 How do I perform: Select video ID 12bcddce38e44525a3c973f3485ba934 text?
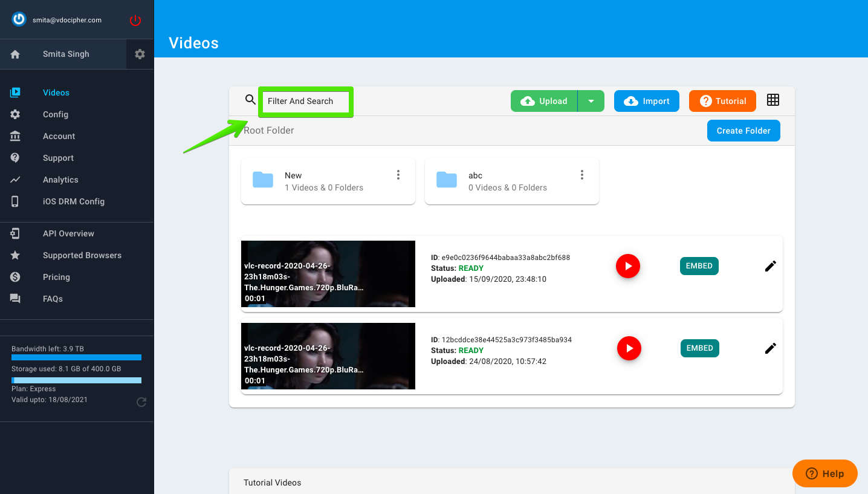click(x=507, y=340)
